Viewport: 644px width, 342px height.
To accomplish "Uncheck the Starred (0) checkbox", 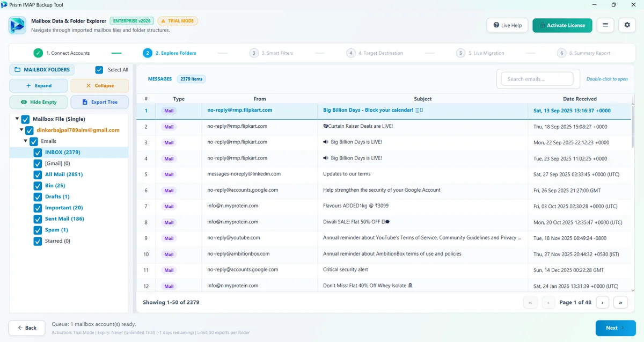I will pos(38,241).
